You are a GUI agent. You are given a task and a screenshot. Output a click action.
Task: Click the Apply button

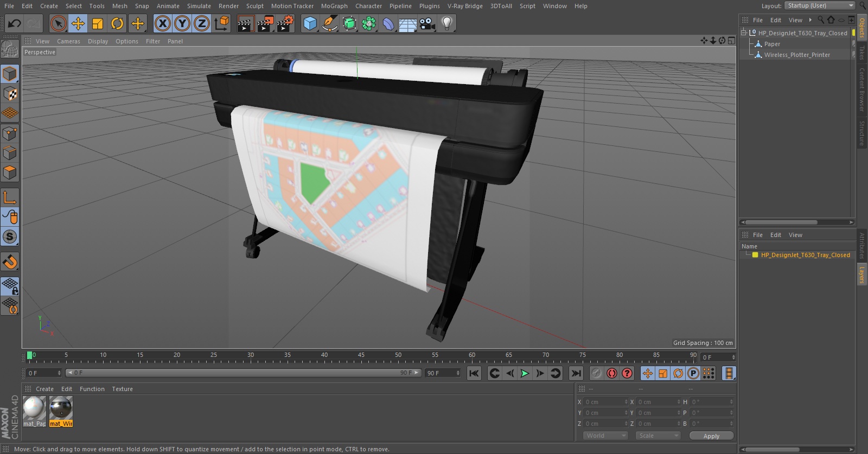pyautogui.click(x=711, y=436)
